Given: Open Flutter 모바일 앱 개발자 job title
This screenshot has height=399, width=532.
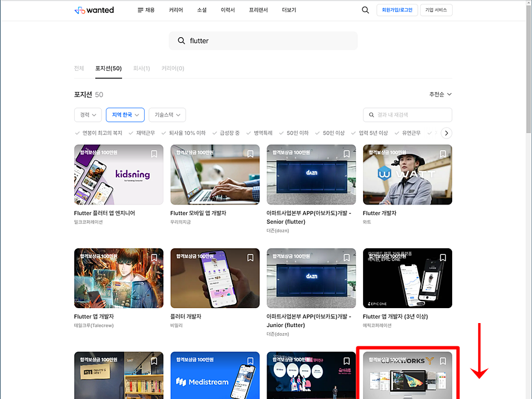Looking at the screenshot, I should click(x=198, y=213).
